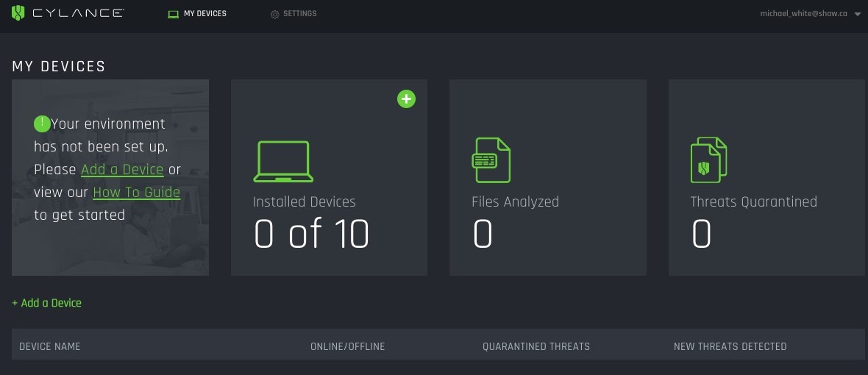Viewport: 868px width, 375px height.
Task: Click the Threats Quarantined files icon
Action: (708, 160)
